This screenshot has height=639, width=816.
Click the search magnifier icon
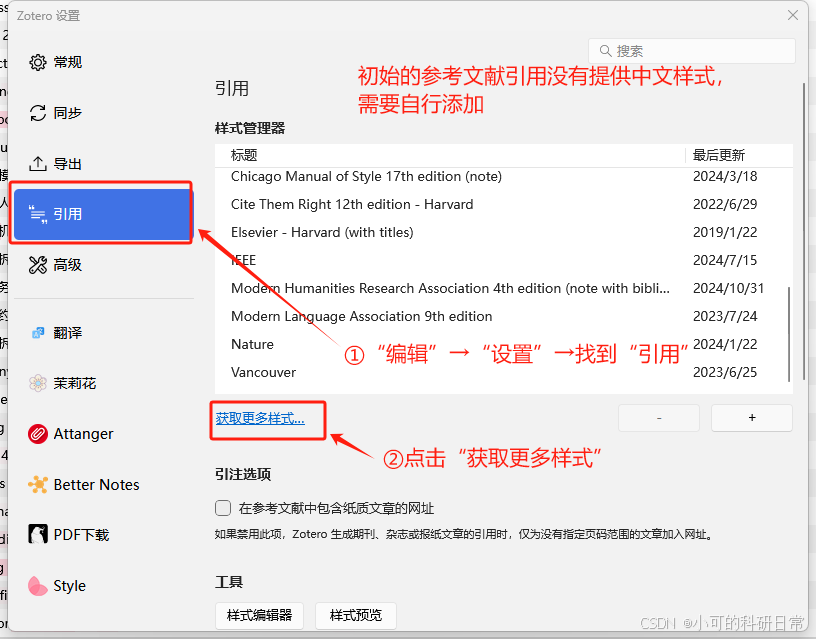tap(605, 51)
